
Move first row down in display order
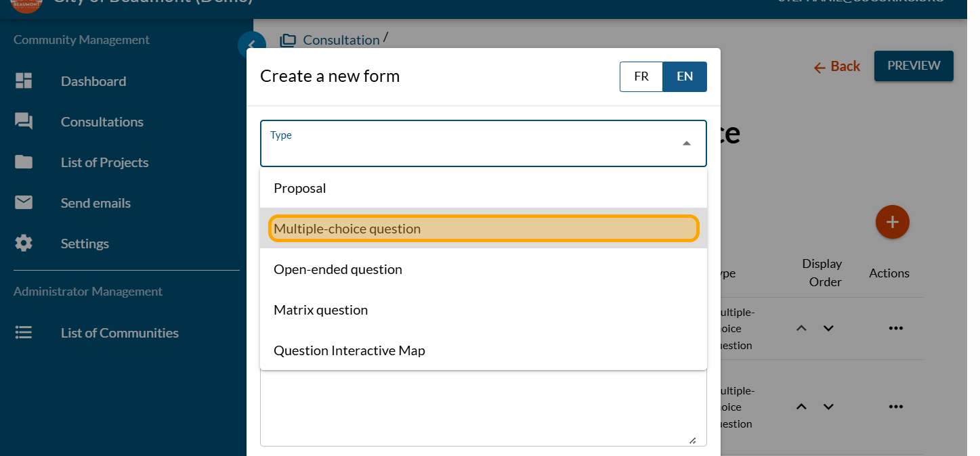coord(828,328)
